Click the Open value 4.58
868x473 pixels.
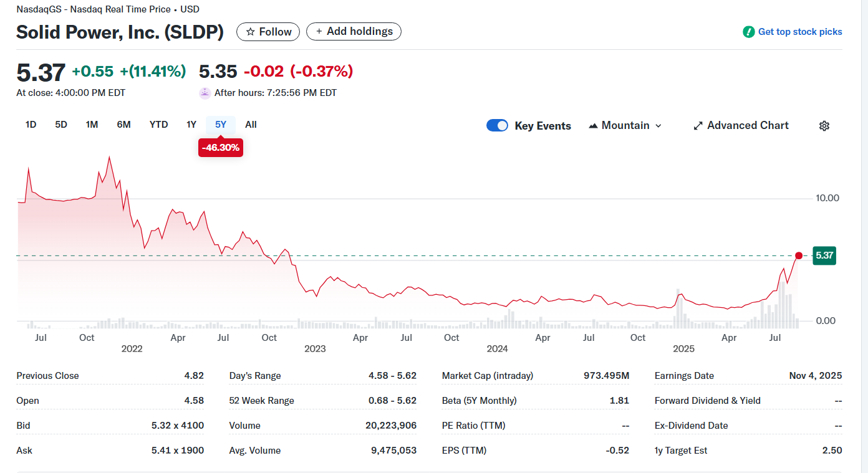[x=194, y=401]
